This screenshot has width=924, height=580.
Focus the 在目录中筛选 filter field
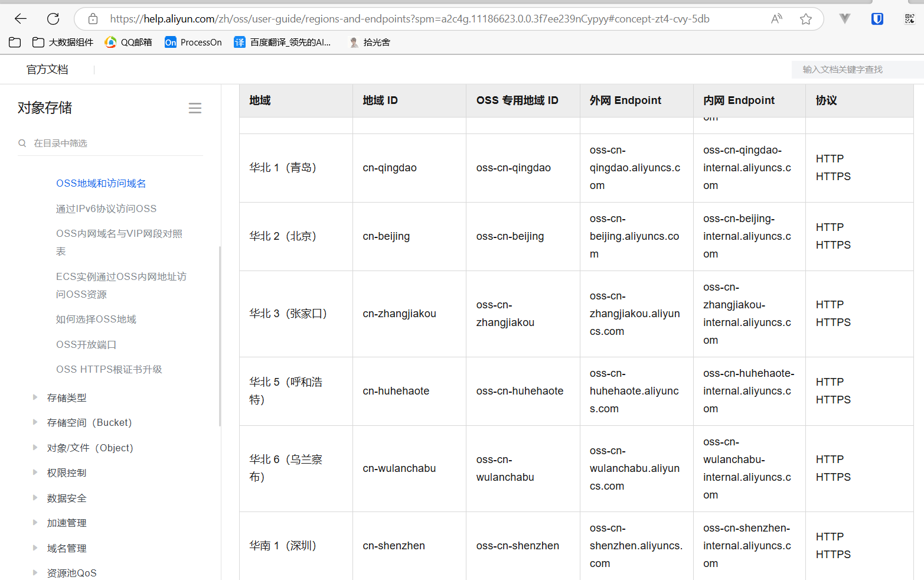coord(110,144)
